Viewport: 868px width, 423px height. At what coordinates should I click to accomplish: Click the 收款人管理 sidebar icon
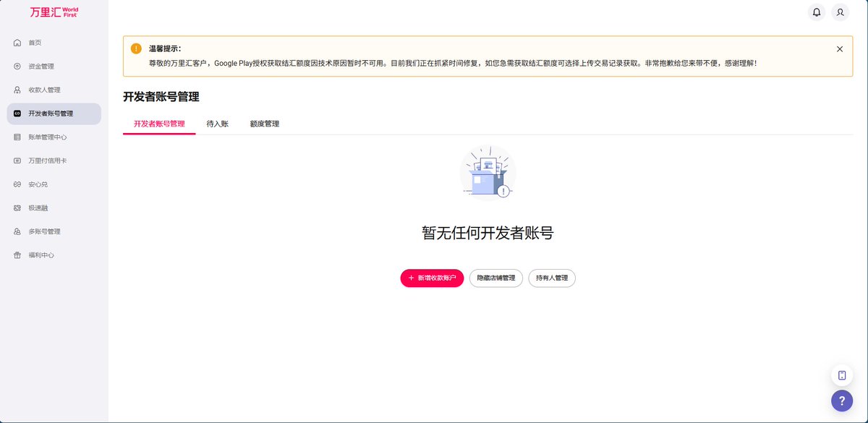(x=17, y=90)
